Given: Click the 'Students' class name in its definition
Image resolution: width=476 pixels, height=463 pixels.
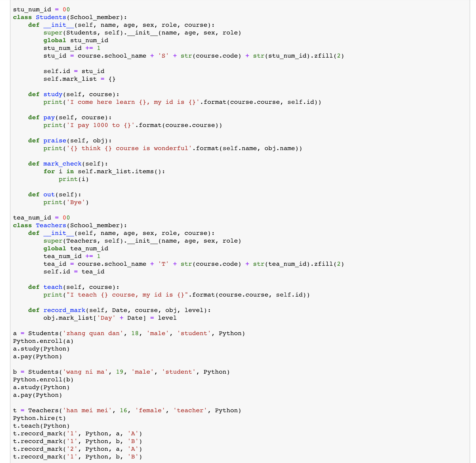Looking at the screenshot, I should point(51,17).
